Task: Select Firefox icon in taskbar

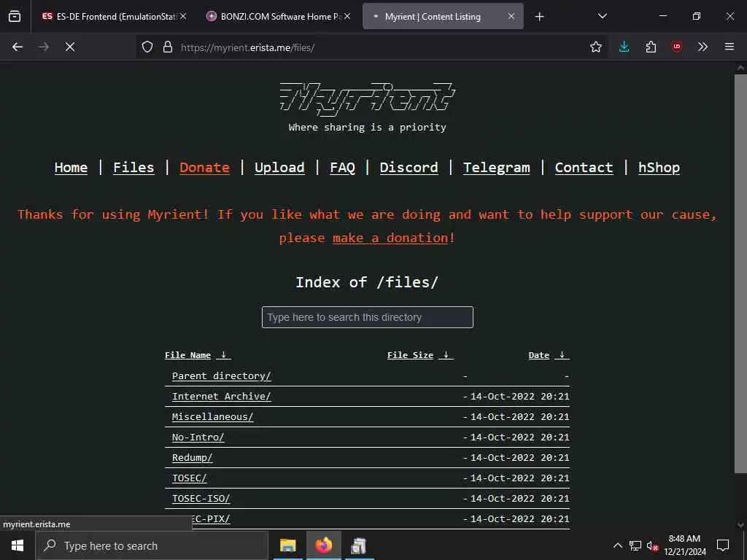Action: [323, 545]
